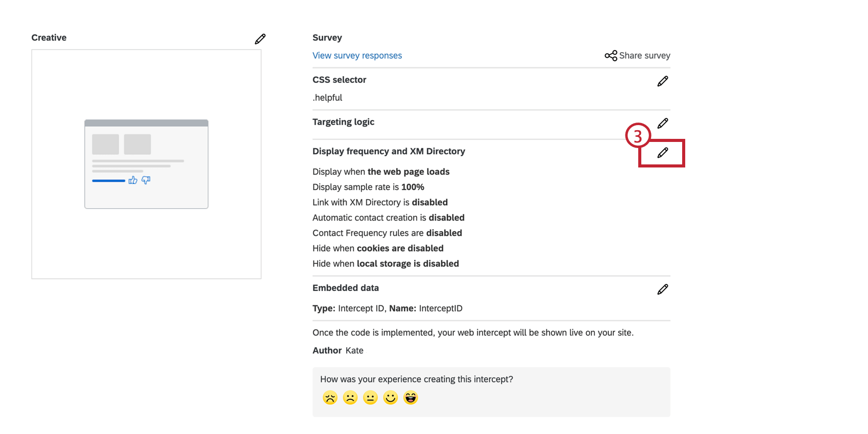Rate experience with the grinning emoji

coord(411,398)
